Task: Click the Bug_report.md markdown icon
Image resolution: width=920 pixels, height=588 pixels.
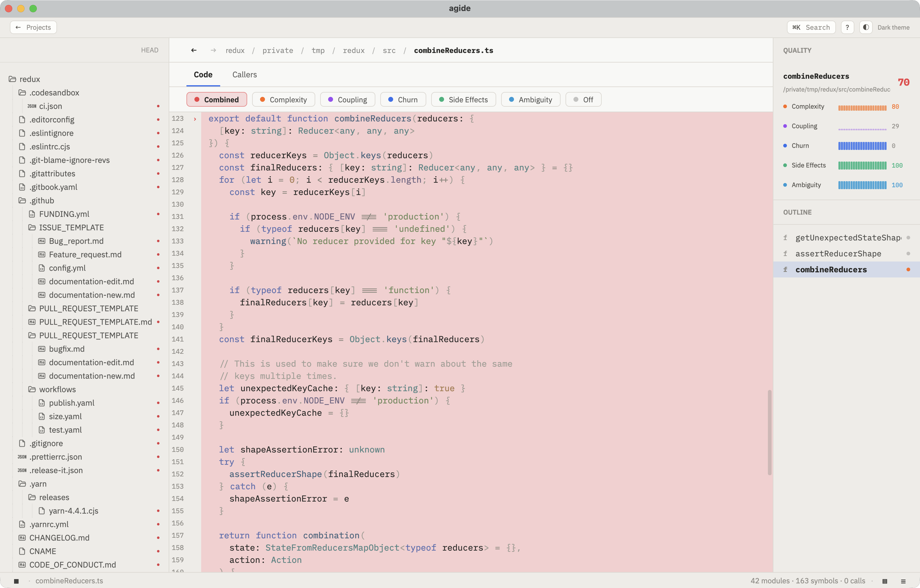Action: 42,241
